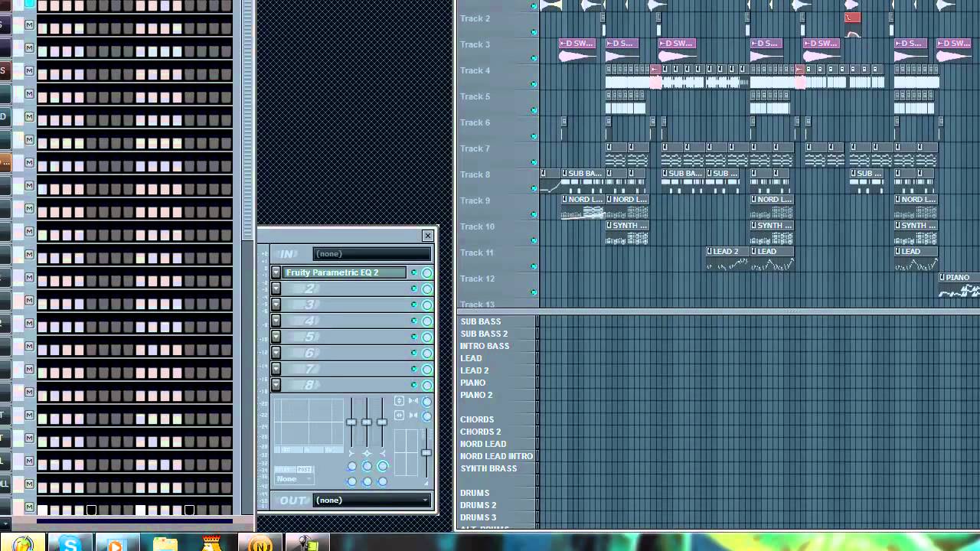Mute Track 3 in the playlist
Image resolution: width=980 pixels, height=551 pixels.
[x=534, y=58]
